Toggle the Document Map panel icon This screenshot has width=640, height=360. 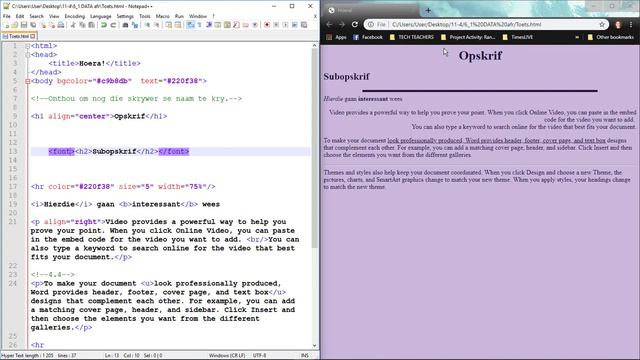pyautogui.click(x=227, y=25)
